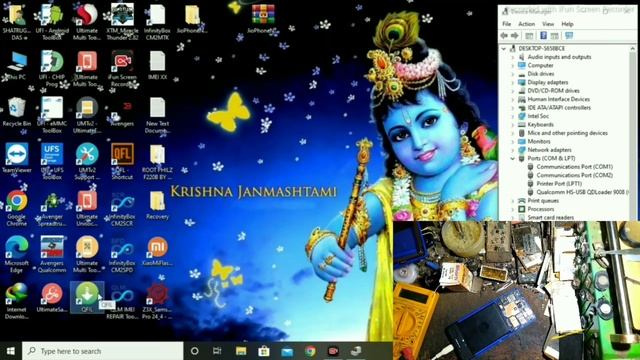Select Mice and other pointing devices
This screenshot has height=360, width=640.
[x=563, y=133]
